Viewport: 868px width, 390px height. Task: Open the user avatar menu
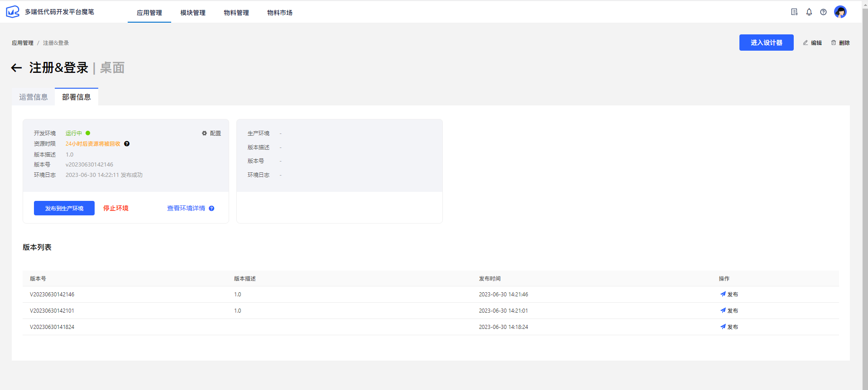(x=840, y=12)
